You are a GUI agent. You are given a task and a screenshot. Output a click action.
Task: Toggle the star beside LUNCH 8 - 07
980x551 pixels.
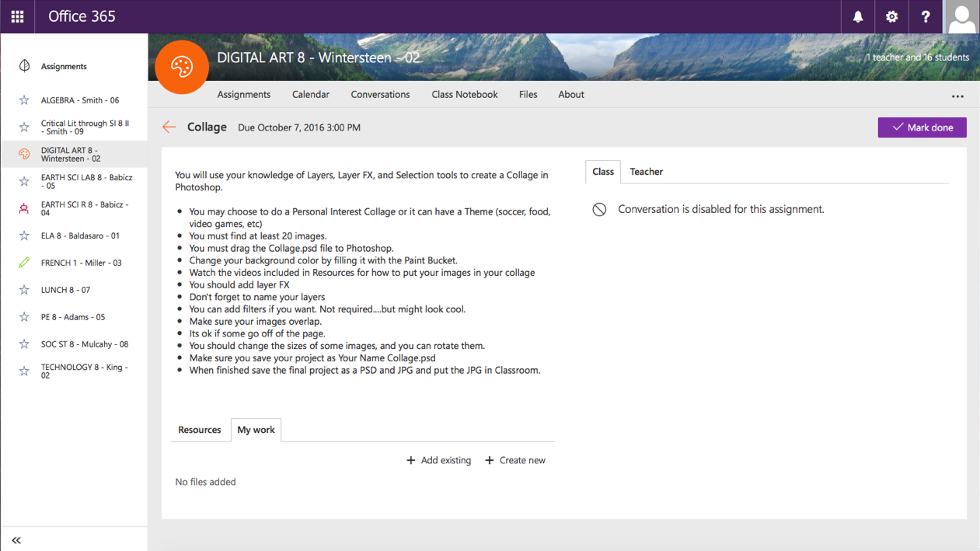[24, 290]
